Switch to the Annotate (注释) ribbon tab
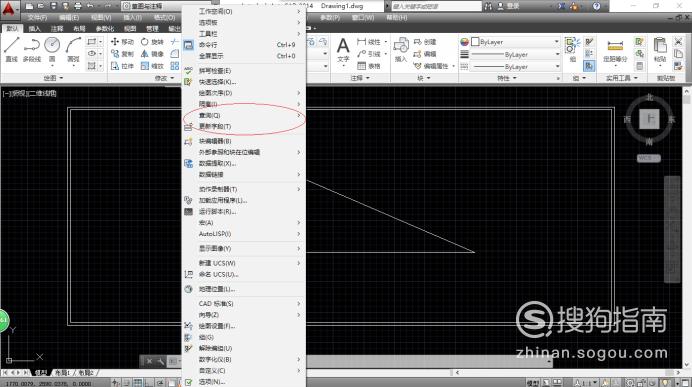 point(57,29)
